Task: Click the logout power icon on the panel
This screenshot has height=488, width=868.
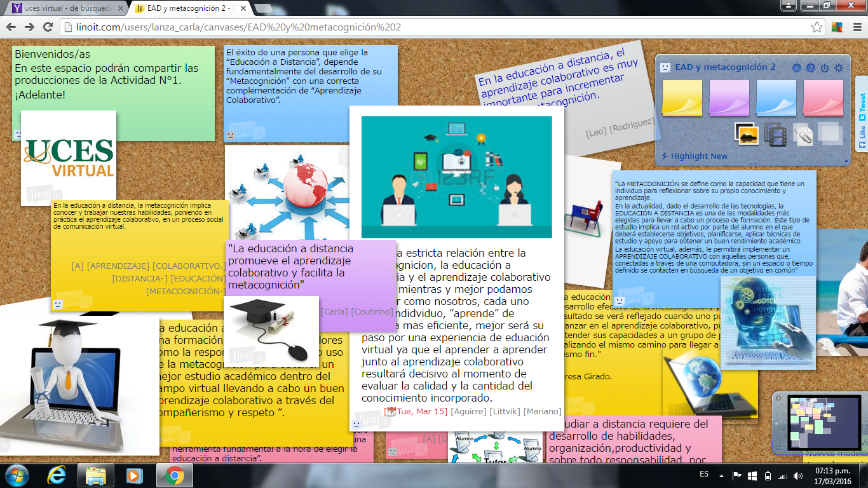Action: tap(824, 67)
